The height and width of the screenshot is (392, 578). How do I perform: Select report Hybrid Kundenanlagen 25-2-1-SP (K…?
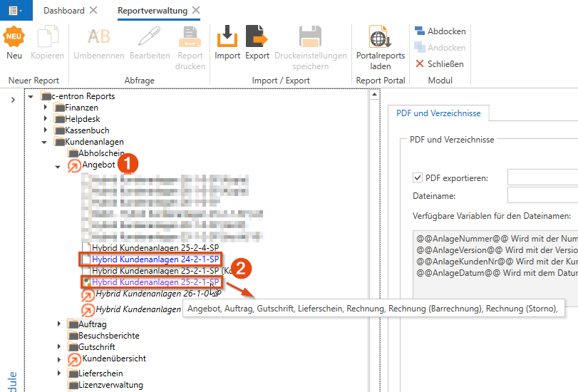click(162, 271)
